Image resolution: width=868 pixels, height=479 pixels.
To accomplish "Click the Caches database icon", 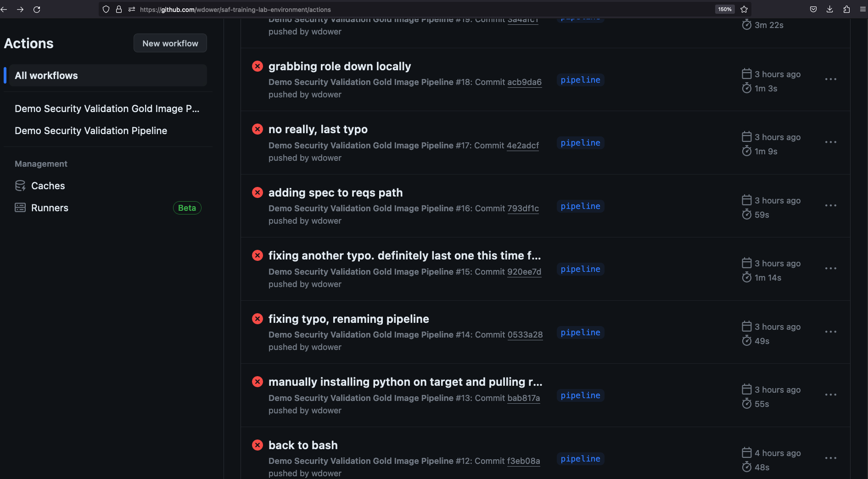I will tap(20, 186).
